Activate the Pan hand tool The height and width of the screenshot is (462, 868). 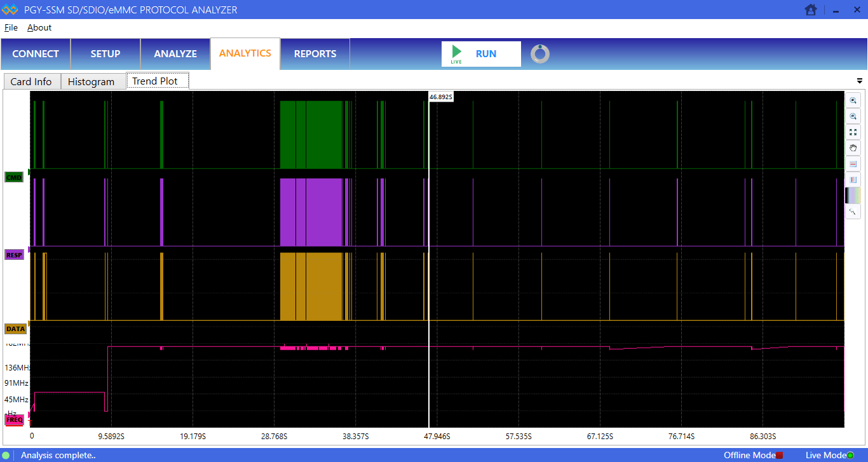[x=853, y=148]
